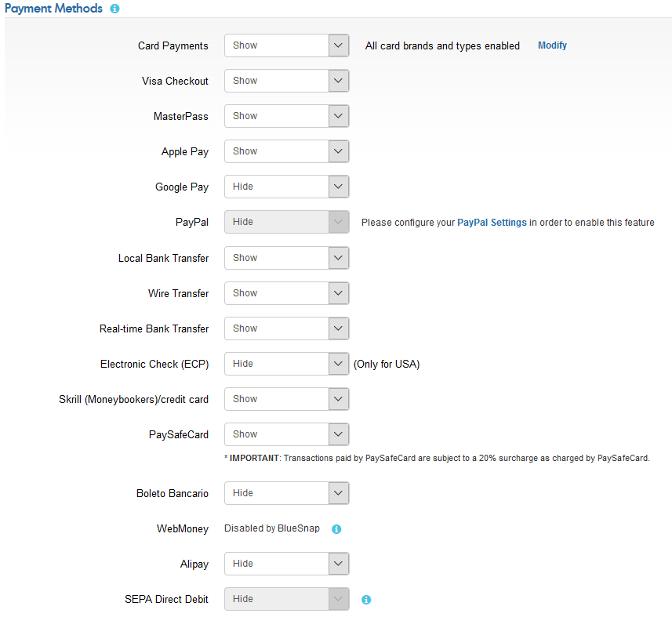Click the 'Apple Pay' label
Screen dimensions: 672x617
(x=185, y=152)
